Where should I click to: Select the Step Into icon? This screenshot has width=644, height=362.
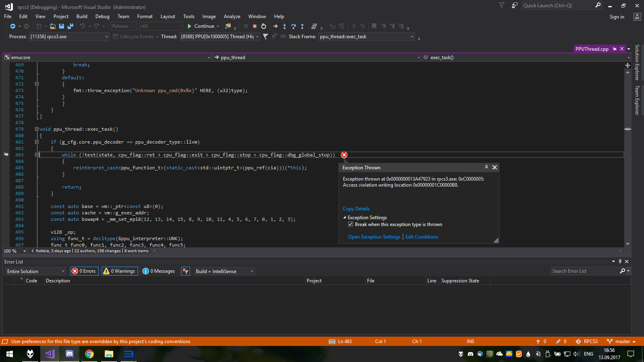284,26
